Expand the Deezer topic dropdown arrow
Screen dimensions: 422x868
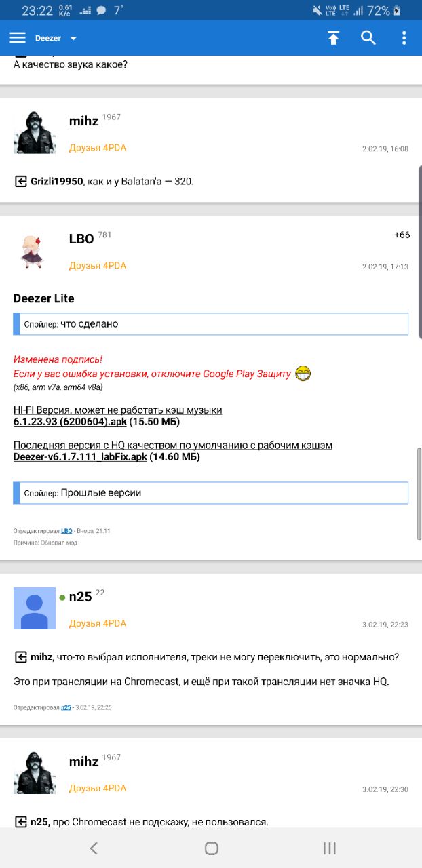pos(73,39)
